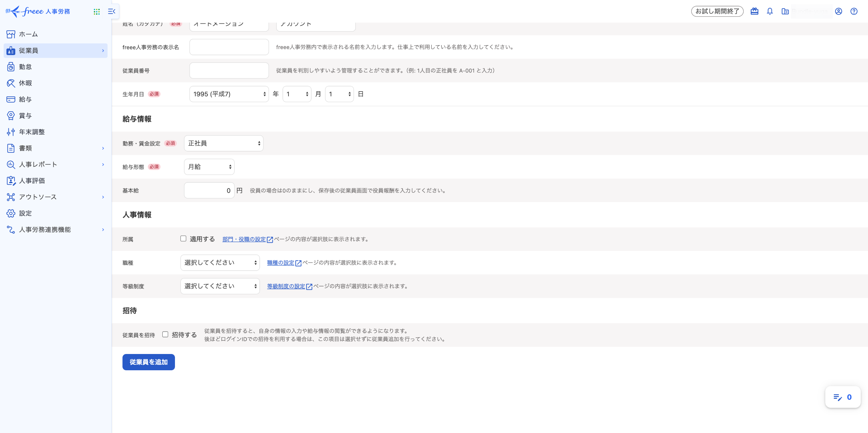The width and height of the screenshot is (868, 433).
Task: Click the office building company icon
Action: [x=785, y=12]
